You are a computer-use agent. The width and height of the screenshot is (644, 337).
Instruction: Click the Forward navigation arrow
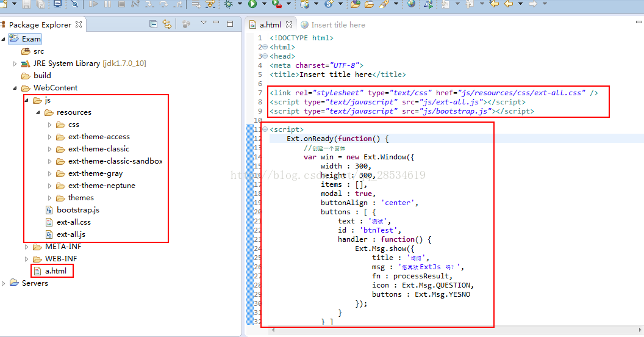pyautogui.click(x=532, y=4)
